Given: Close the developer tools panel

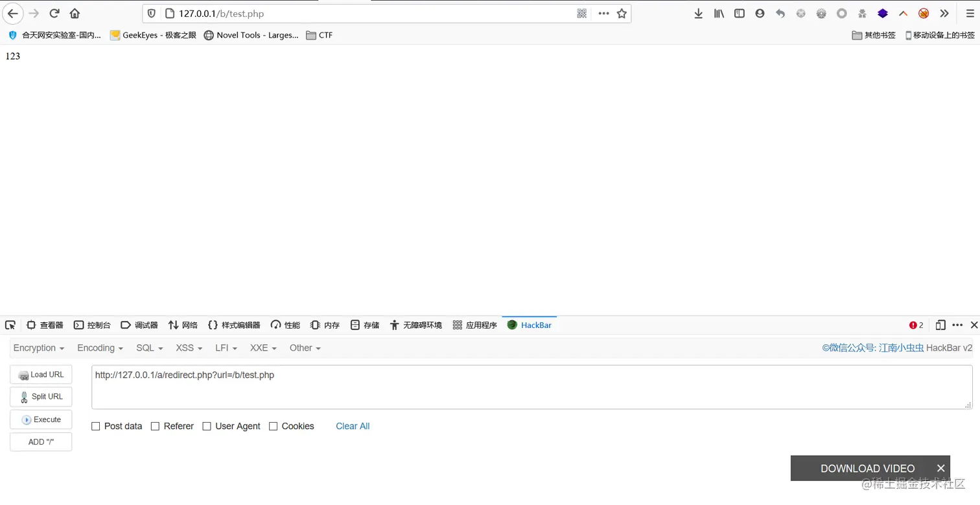Looking at the screenshot, I should [974, 325].
